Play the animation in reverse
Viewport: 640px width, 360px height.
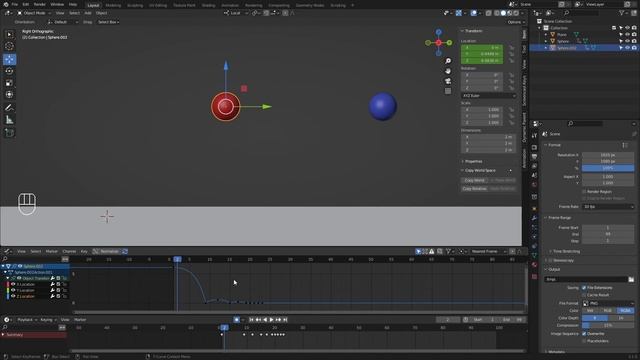tap(265, 320)
